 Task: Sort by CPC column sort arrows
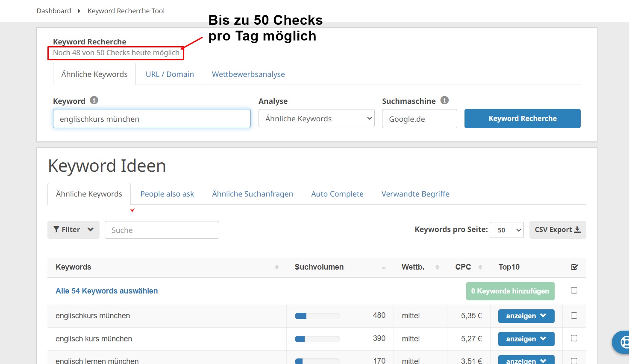point(480,267)
